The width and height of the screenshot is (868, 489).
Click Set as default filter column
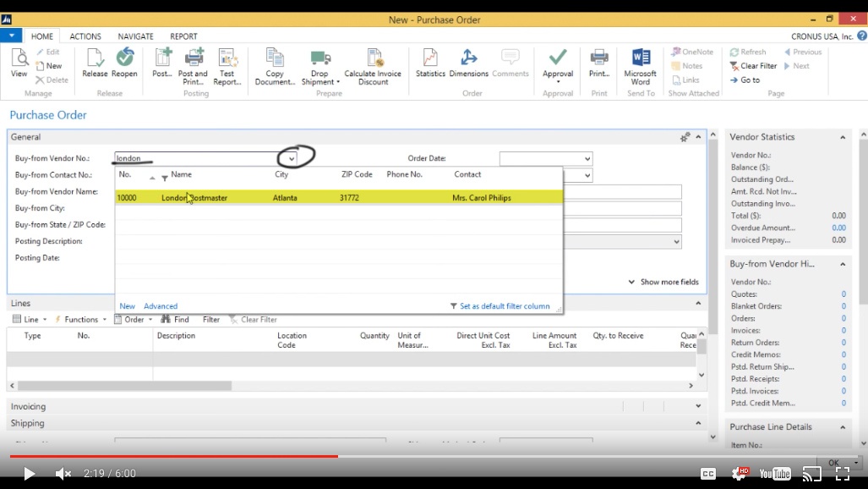[x=500, y=306]
